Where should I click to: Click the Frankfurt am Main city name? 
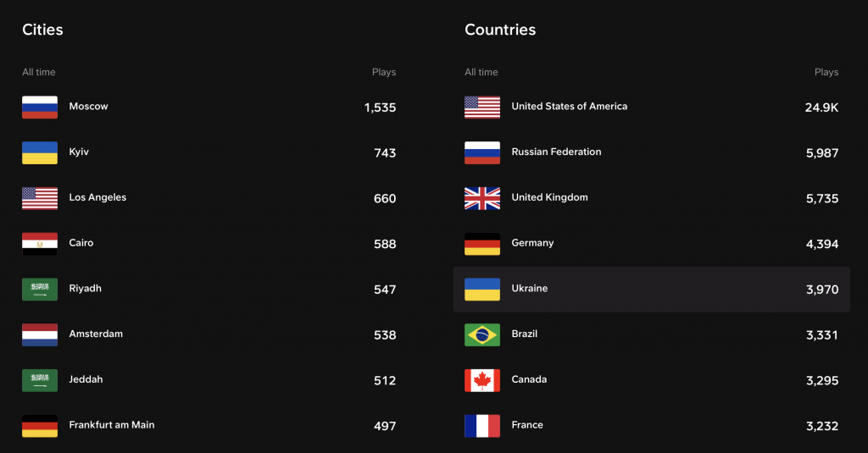click(112, 425)
